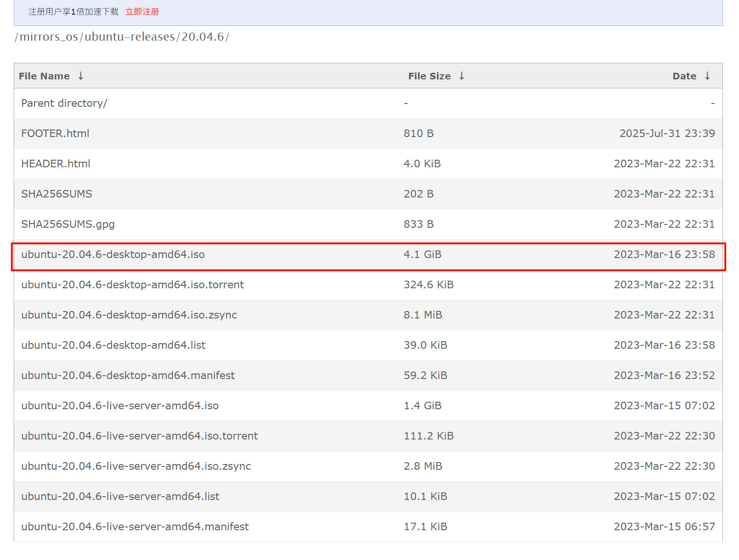Download ubuntu-20.04.6-desktop-amd64.iso.zsync
Image resolution: width=739 pixels, height=560 pixels.
pos(129,315)
